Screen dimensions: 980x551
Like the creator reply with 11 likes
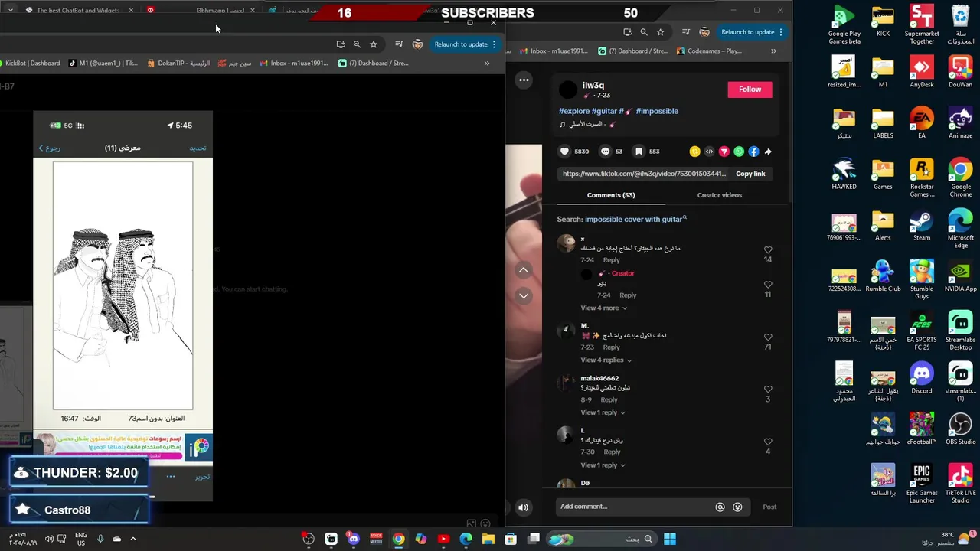[768, 285]
